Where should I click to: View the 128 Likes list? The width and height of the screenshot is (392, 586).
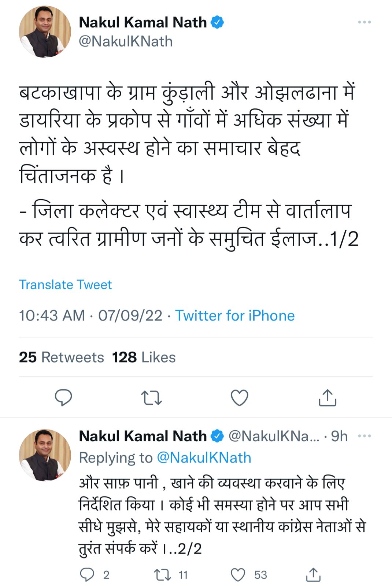pyautogui.click(x=144, y=357)
